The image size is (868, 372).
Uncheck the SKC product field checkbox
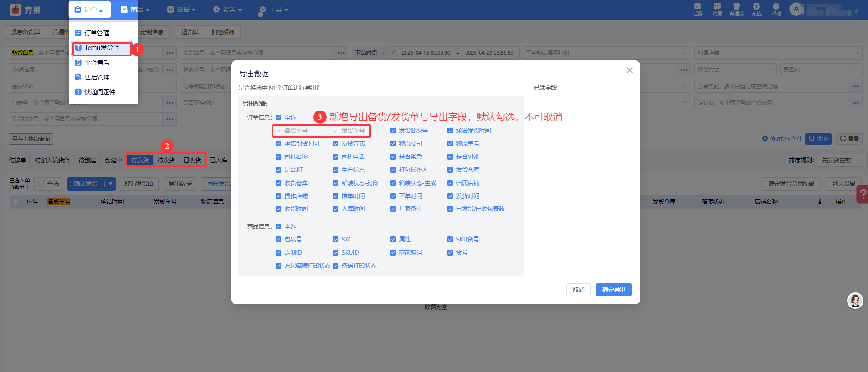tap(336, 240)
